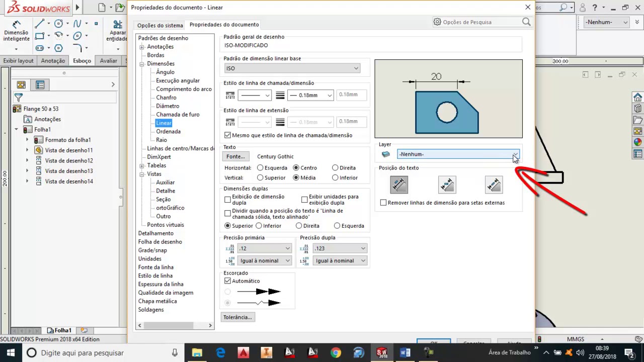The width and height of the screenshot is (644, 362).
Task: Open the Anotação command manager tab
Action: click(53, 61)
